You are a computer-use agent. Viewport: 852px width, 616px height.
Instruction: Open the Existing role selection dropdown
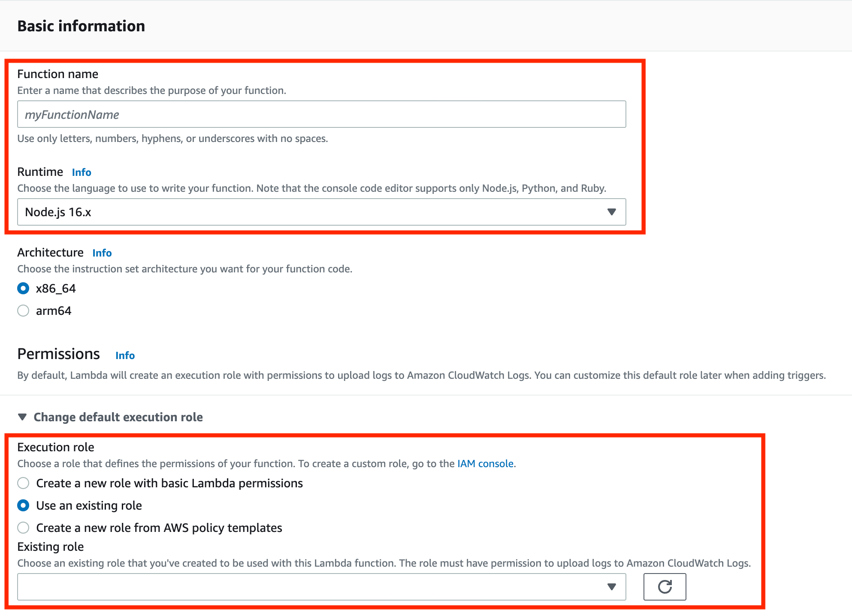click(321, 586)
